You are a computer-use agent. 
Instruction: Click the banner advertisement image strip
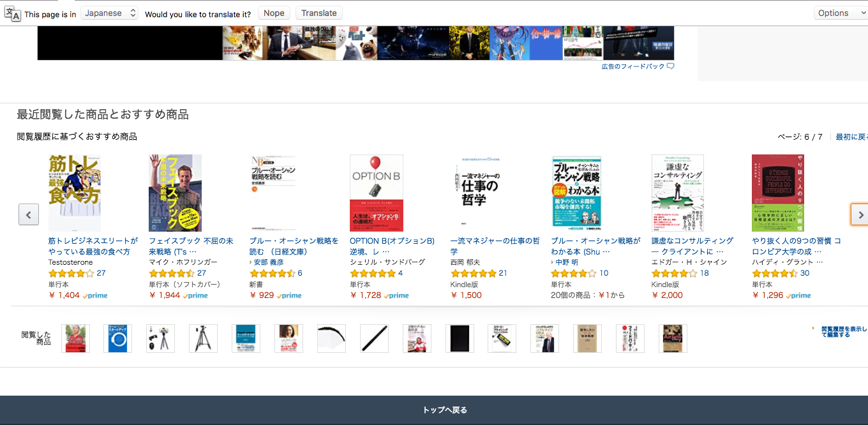[355, 43]
